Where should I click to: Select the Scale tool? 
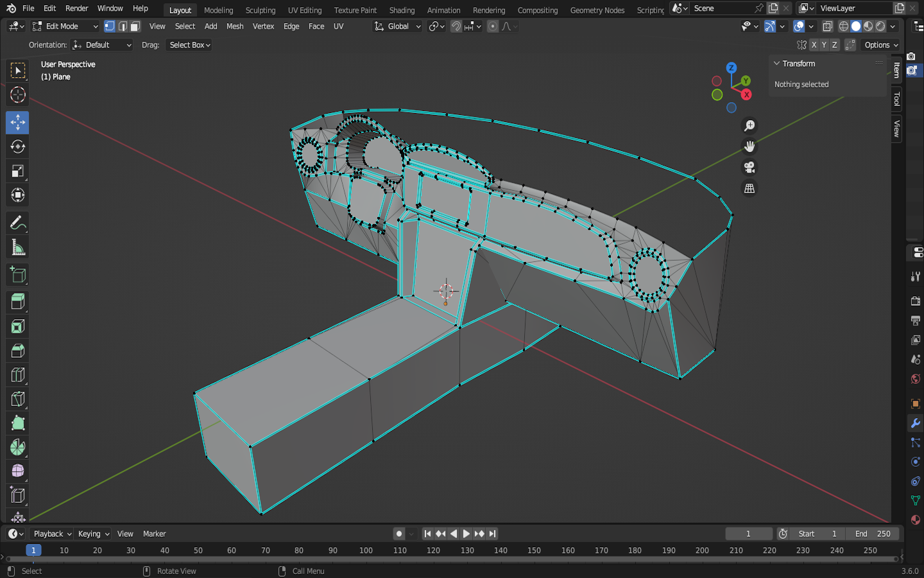pyautogui.click(x=17, y=171)
